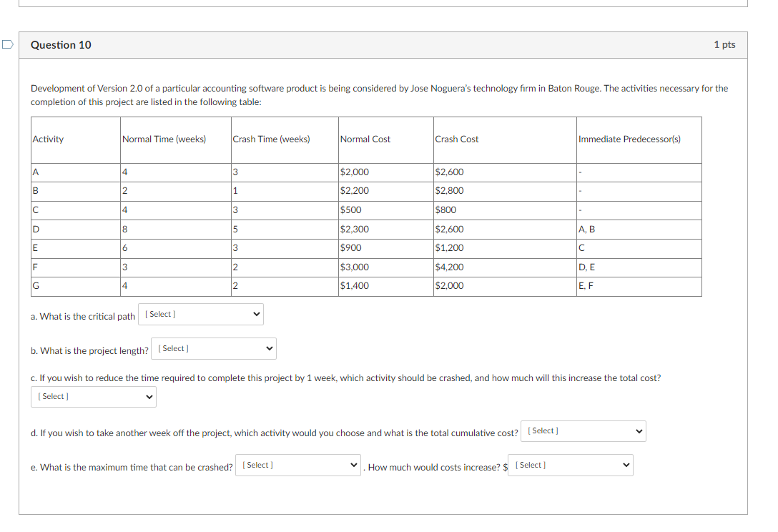Open the project length Select dropdown

[x=213, y=348]
